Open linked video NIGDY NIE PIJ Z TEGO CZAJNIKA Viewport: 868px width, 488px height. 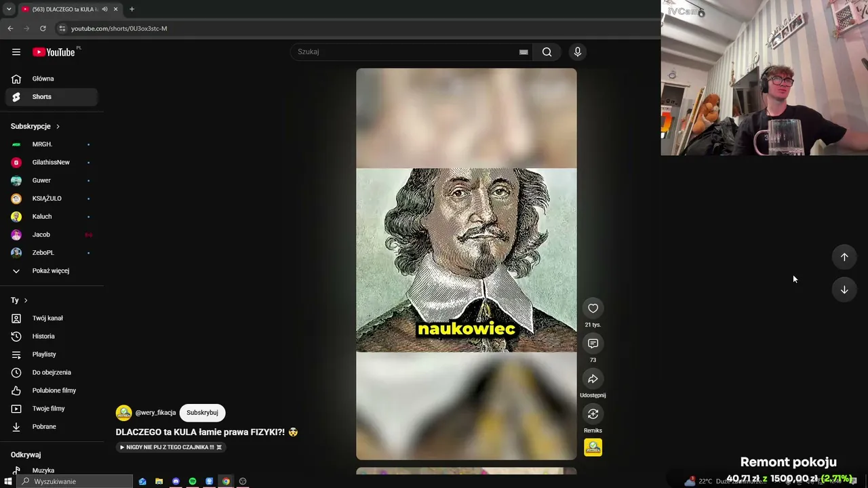pos(170,447)
